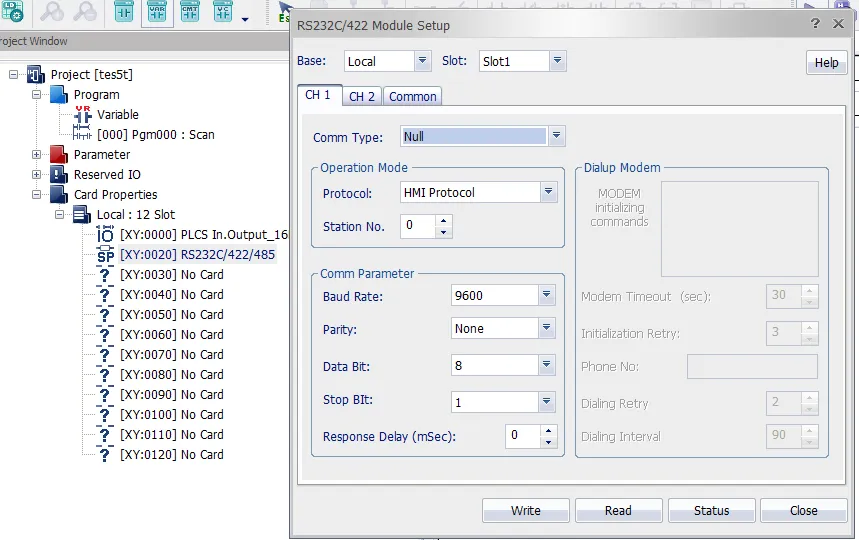Open the help question mark in title bar
Viewport: 859px width, 540px height.
pos(815,24)
